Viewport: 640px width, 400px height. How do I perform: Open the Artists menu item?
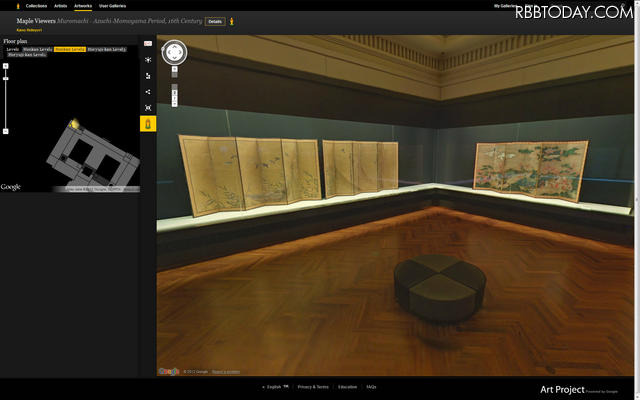tap(60, 6)
